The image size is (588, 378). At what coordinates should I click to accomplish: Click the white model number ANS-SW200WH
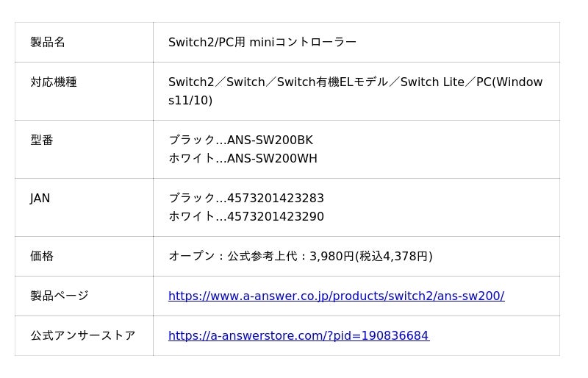272,158
